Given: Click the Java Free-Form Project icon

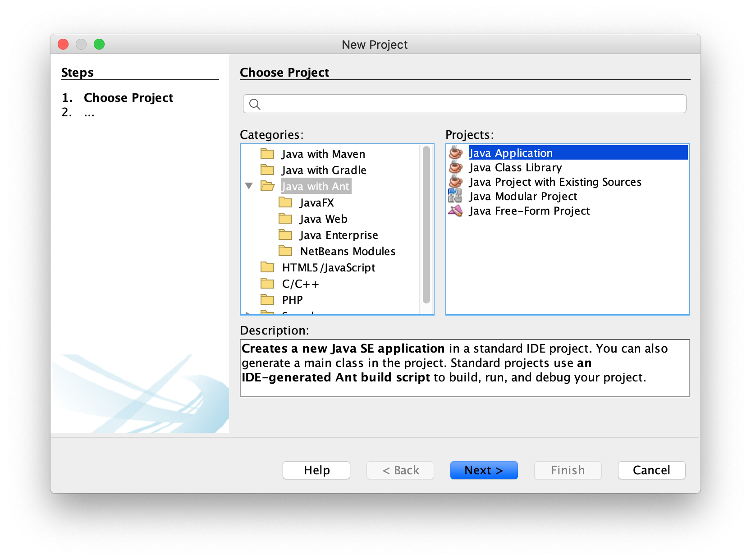Looking at the screenshot, I should click(455, 211).
